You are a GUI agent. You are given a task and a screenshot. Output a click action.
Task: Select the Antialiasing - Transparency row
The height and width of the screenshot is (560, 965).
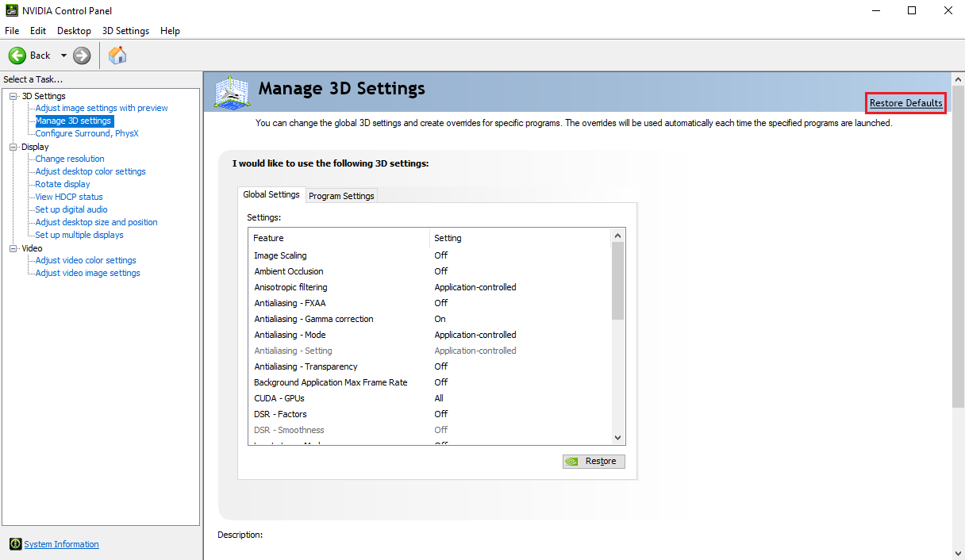430,366
